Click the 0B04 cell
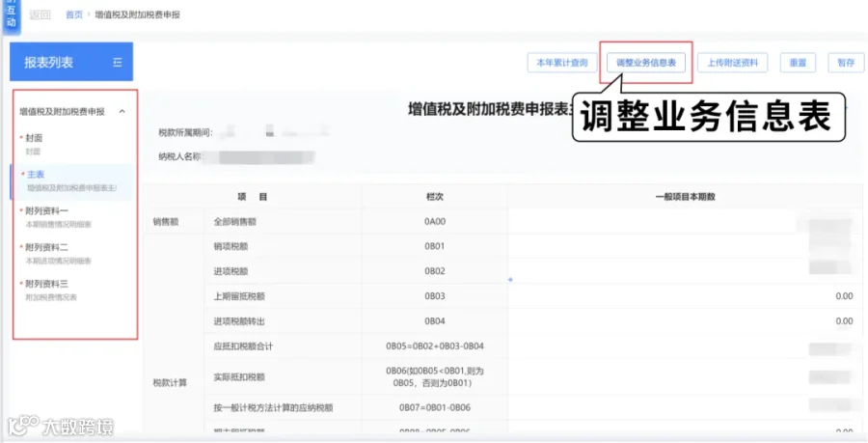The height and width of the screenshot is (443, 868). (435, 321)
